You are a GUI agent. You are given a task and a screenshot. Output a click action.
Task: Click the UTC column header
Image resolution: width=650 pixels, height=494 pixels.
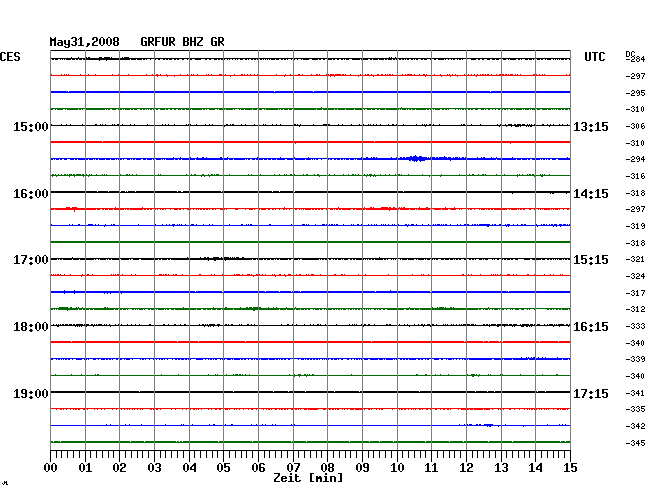point(594,57)
